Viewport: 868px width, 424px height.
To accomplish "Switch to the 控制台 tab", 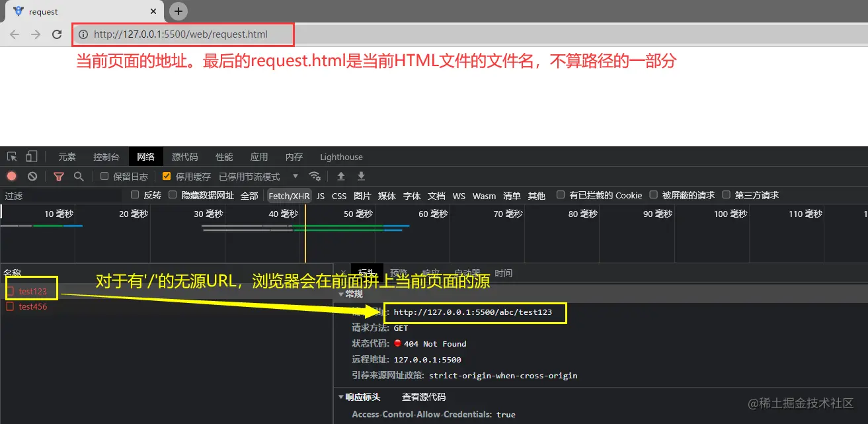I will coord(106,157).
